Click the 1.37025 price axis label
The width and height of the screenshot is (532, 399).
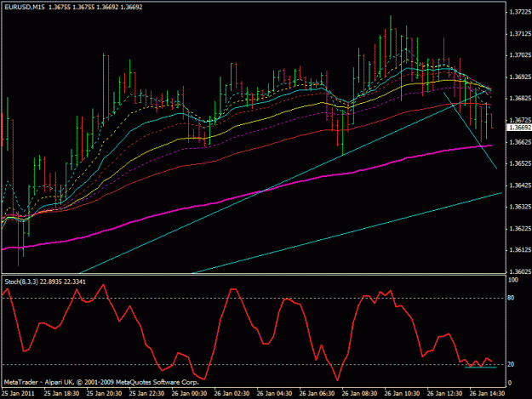tap(520, 55)
